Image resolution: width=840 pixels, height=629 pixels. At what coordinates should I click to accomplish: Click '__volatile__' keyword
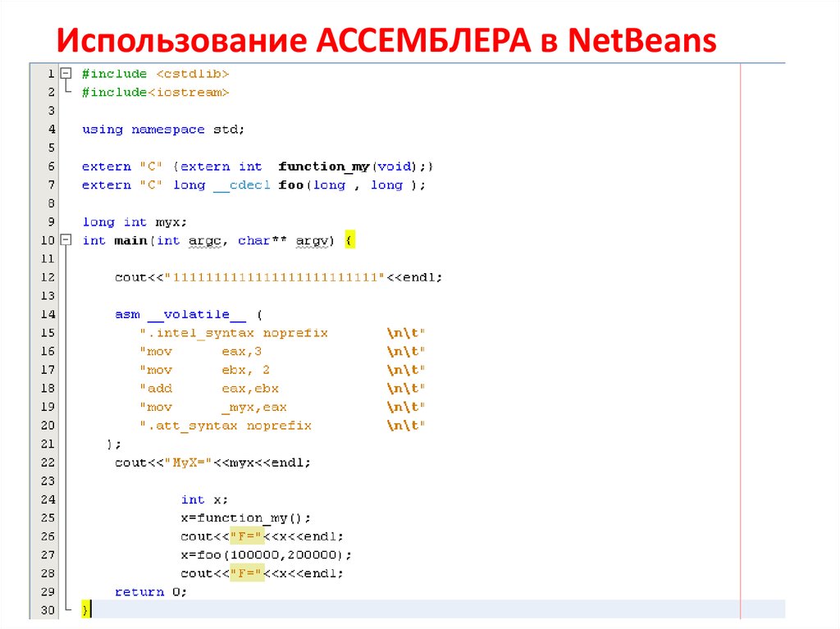[197, 315]
